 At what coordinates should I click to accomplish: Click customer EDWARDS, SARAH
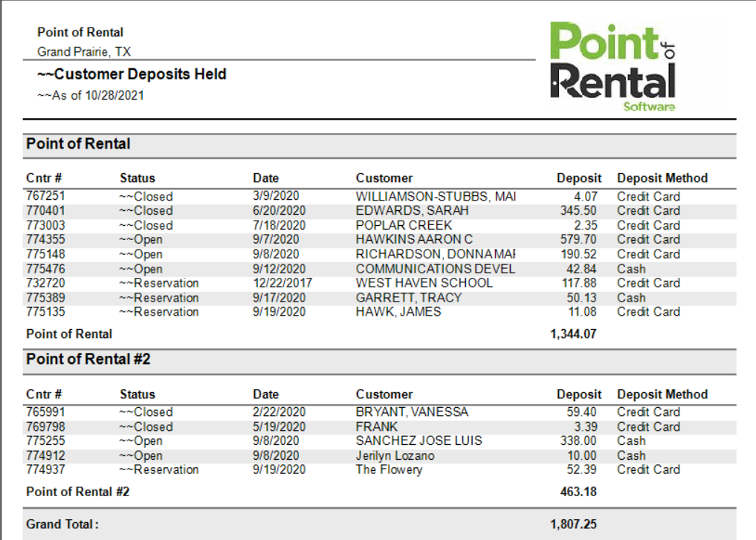(x=412, y=211)
